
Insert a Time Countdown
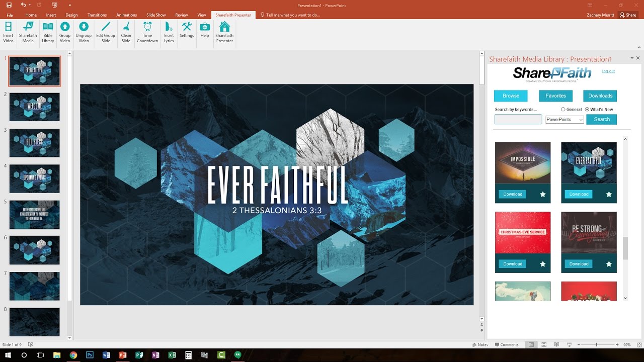(147, 32)
